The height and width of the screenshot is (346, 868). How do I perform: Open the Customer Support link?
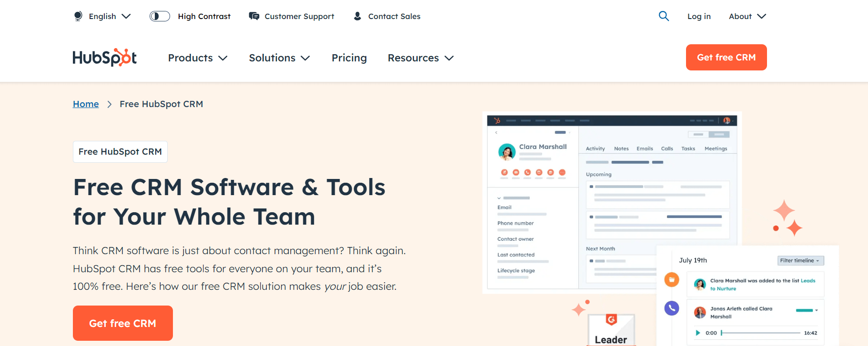tap(299, 16)
